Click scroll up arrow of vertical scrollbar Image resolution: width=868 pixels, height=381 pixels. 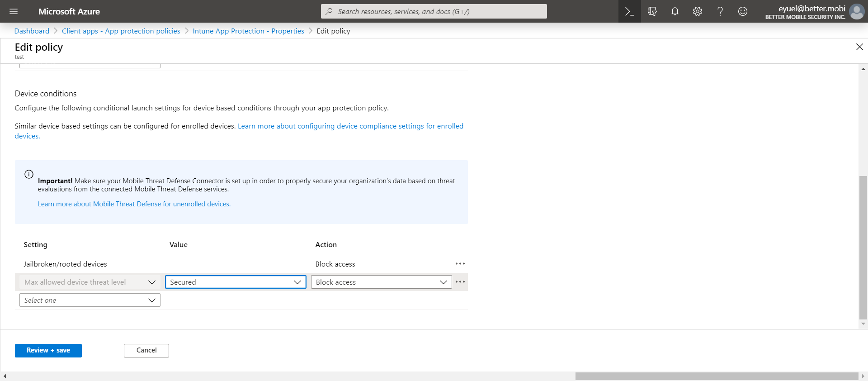(863, 69)
